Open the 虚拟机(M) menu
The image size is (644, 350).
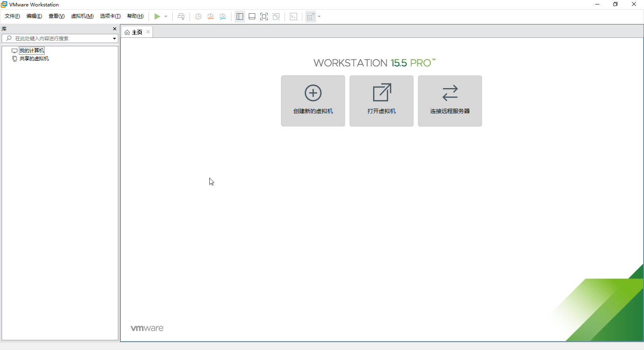(83, 16)
